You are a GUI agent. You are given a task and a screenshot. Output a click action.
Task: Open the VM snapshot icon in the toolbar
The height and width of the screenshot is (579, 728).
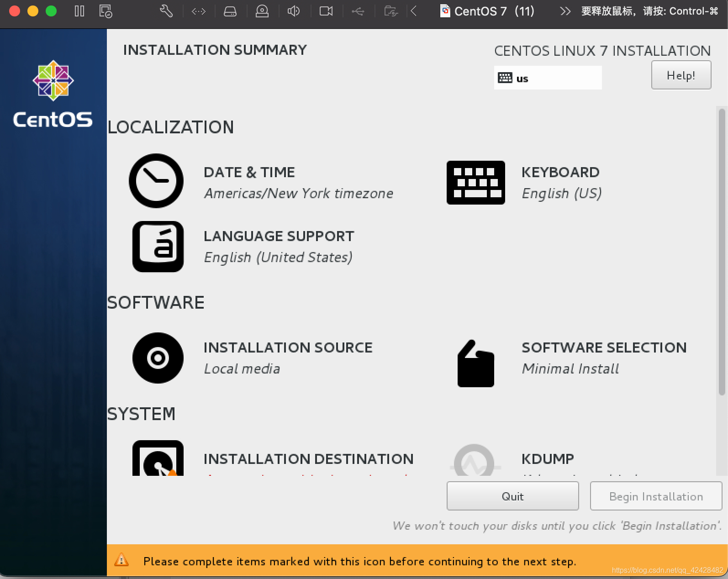(x=106, y=11)
